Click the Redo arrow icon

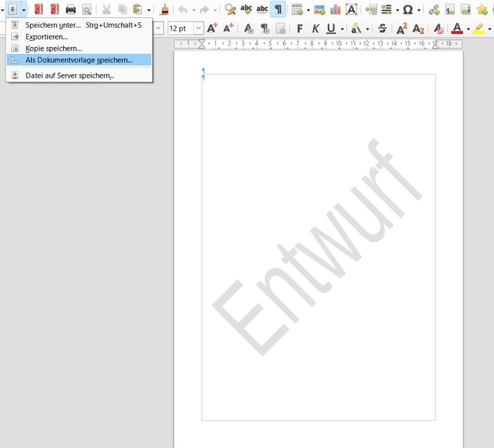204,10
